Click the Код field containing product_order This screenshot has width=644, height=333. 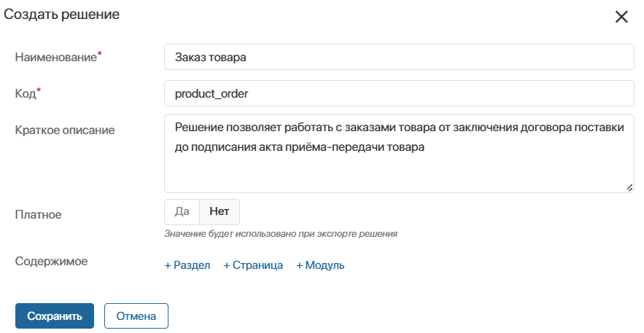[399, 93]
